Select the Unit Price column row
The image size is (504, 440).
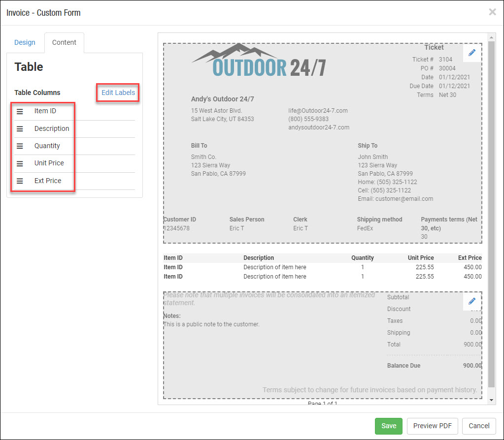(74, 163)
